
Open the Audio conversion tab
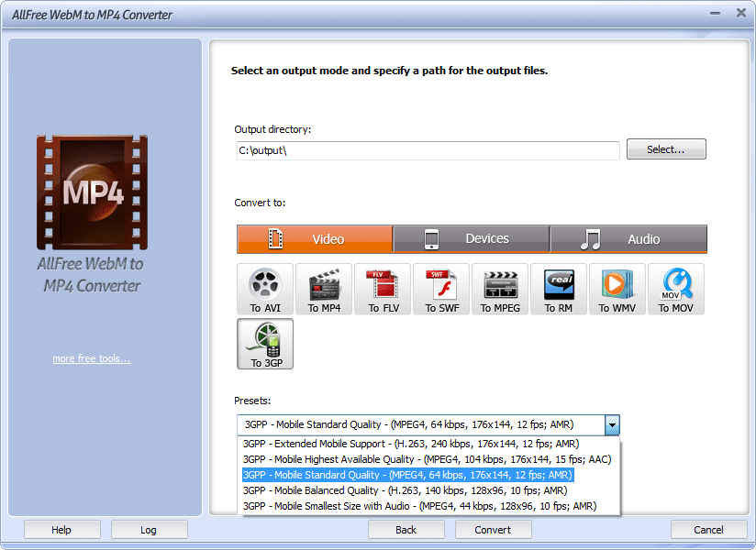tap(628, 238)
